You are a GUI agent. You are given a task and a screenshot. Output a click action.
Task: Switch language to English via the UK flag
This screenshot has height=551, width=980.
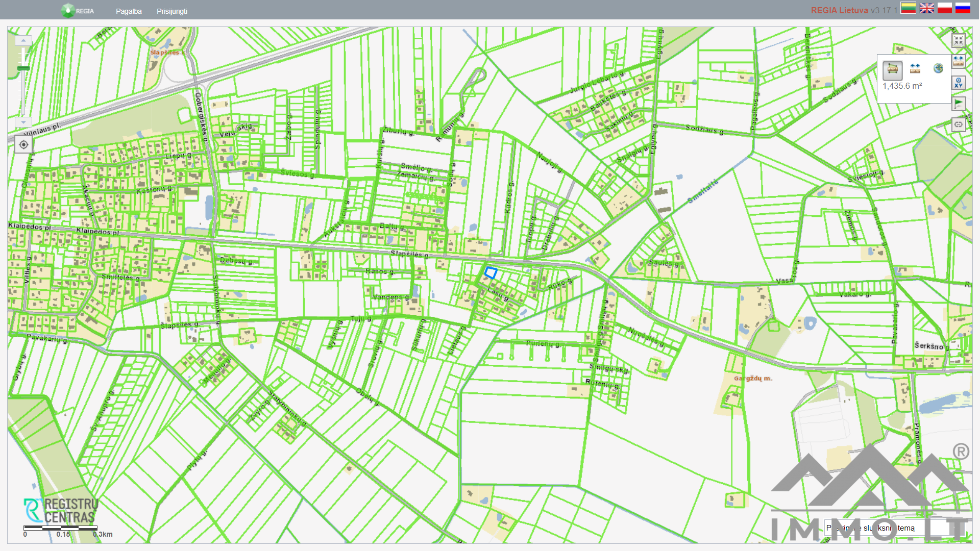(x=927, y=8)
